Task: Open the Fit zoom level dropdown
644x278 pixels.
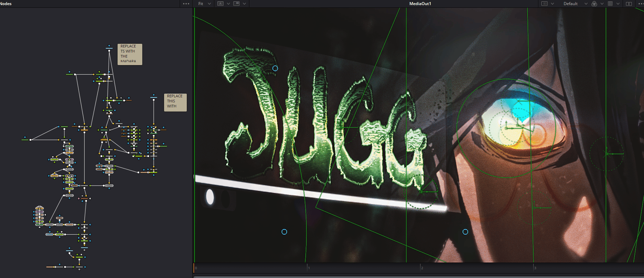Action: (205, 3)
